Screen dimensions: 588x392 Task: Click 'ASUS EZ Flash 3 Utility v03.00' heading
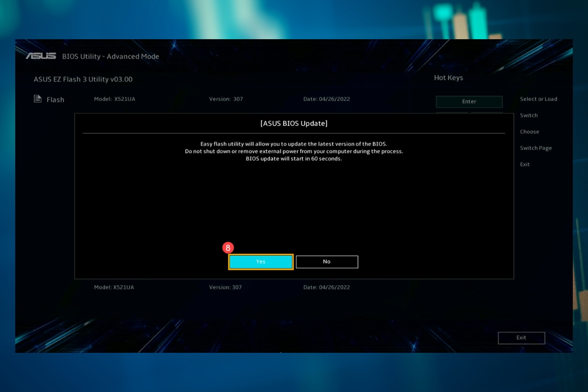[x=83, y=79]
